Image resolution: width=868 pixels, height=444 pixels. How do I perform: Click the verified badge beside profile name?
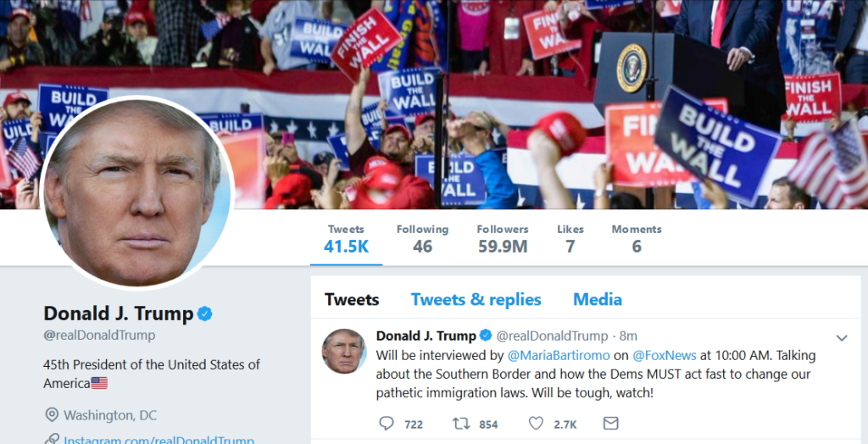tap(205, 314)
